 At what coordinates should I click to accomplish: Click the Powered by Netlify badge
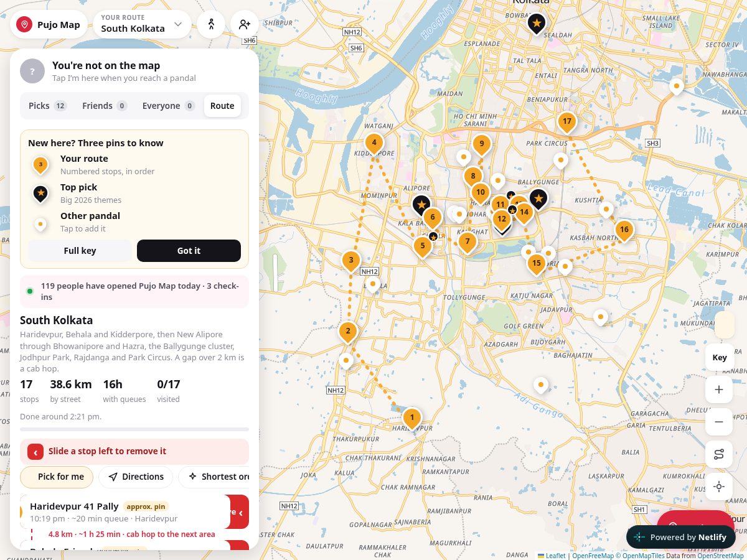point(680,538)
